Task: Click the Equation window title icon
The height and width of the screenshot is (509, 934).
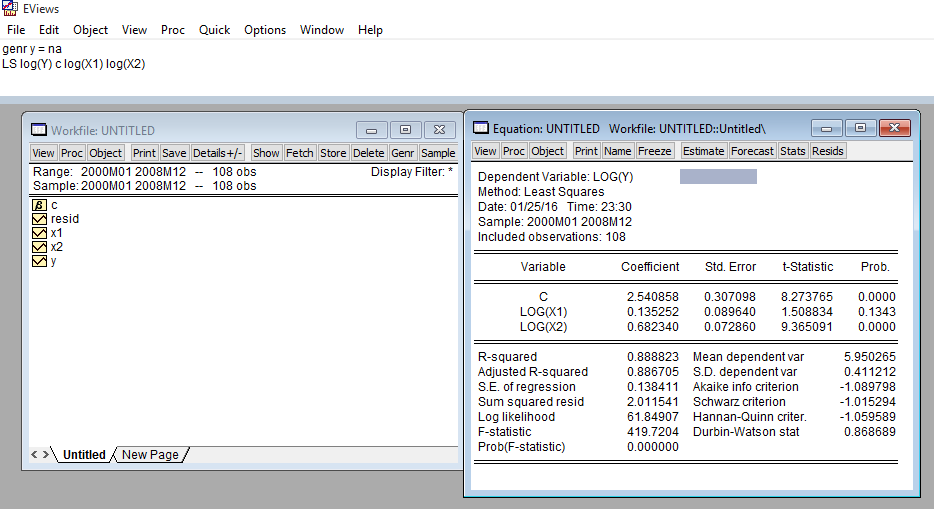Action: pos(481,128)
